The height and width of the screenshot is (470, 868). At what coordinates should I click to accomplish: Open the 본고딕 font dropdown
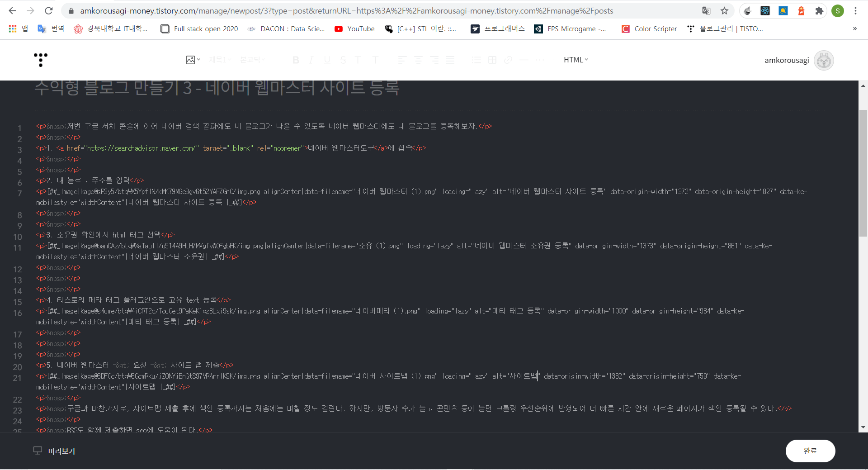pyautogui.click(x=252, y=60)
